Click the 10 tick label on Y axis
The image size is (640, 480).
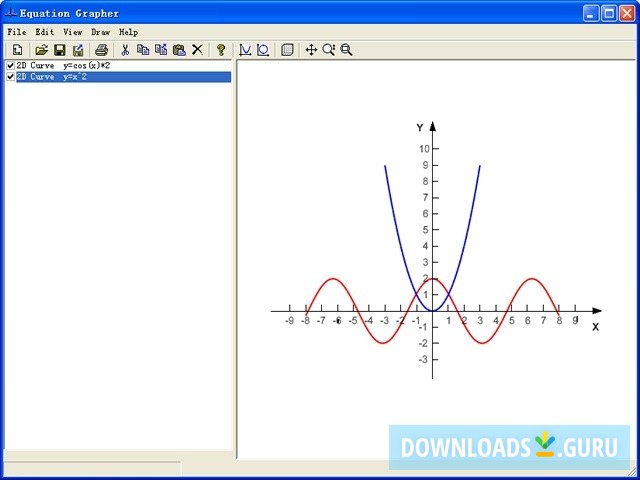(x=424, y=149)
